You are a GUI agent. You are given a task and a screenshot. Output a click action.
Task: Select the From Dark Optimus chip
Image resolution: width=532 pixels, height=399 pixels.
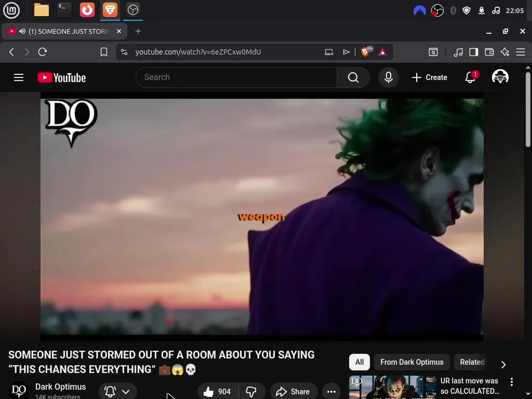point(412,362)
